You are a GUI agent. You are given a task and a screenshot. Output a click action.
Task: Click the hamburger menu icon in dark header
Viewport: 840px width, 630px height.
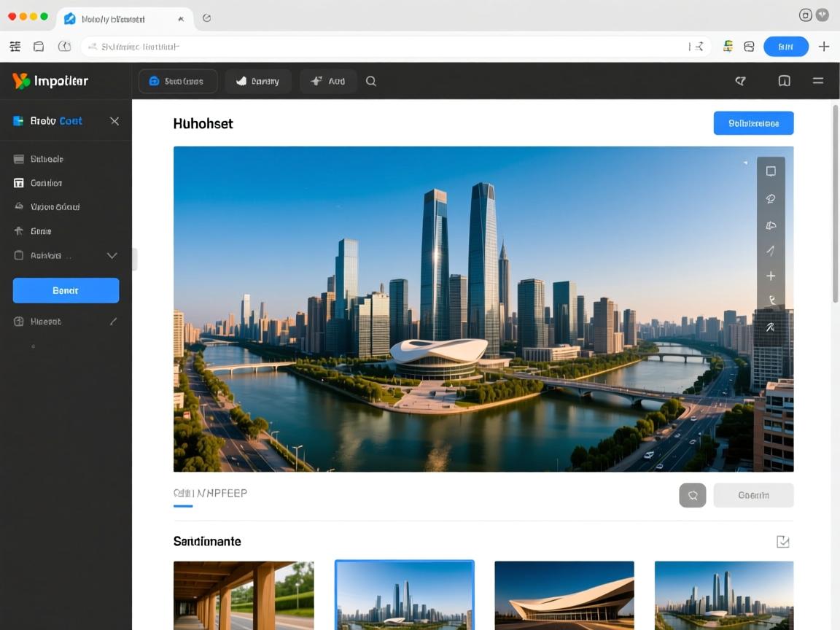[818, 81]
